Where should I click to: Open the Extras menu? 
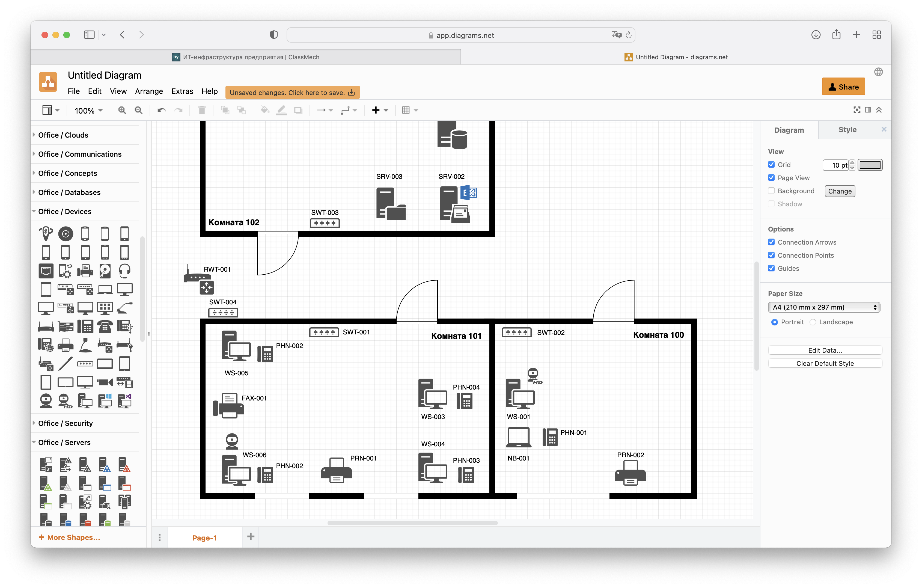point(182,91)
